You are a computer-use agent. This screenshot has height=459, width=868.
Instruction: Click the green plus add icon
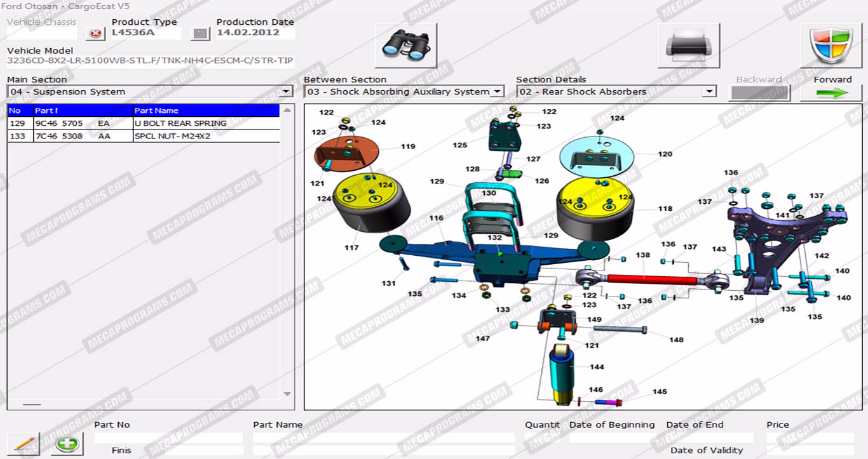point(67,443)
